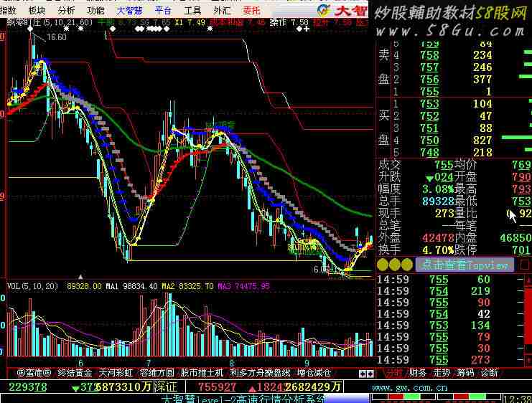Click the right scroll arrow of indicator tabs
This screenshot has width=532, height=403.
coord(370,374)
